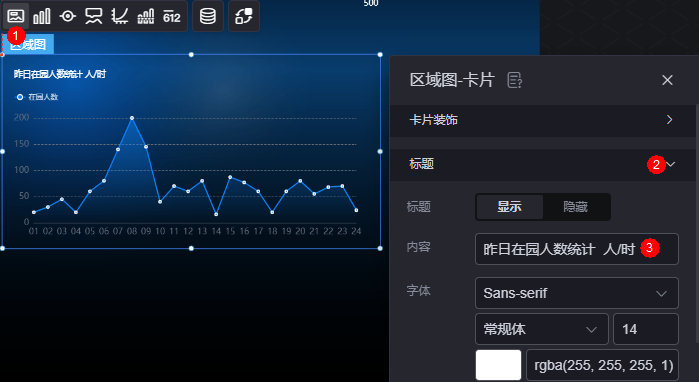Click the target indicator toolbar icon
The width and height of the screenshot is (699, 382).
68,16
